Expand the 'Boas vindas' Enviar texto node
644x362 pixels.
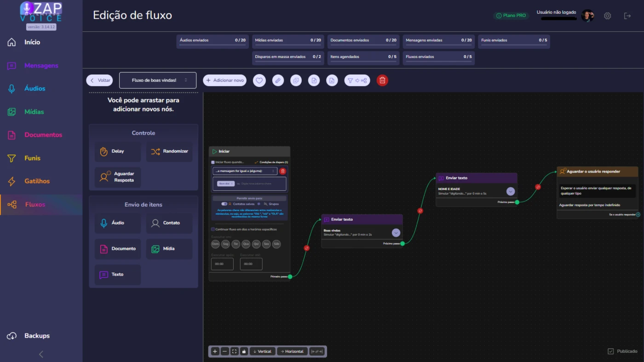(x=396, y=233)
